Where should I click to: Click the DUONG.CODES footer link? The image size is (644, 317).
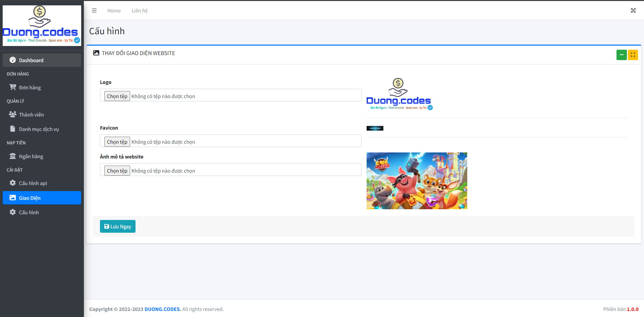coord(162,309)
